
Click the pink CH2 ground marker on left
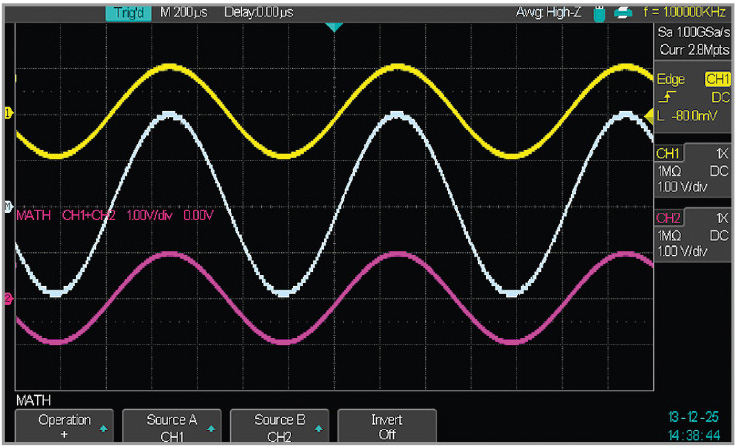pyautogui.click(x=8, y=299)
